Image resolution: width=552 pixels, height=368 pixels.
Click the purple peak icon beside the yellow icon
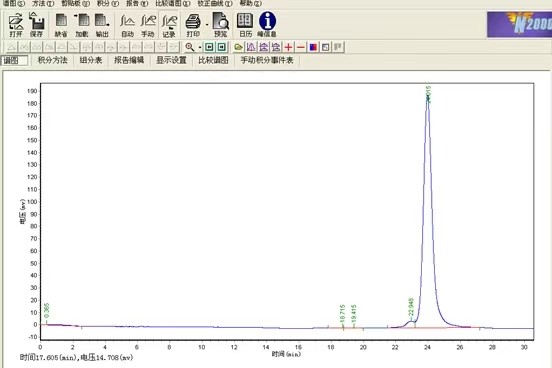point(251,47)
